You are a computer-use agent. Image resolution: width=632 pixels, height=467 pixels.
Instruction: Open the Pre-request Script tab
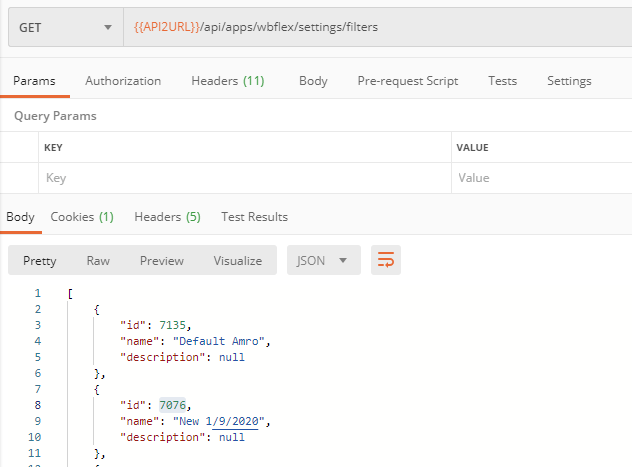click(x=407, y=81)
